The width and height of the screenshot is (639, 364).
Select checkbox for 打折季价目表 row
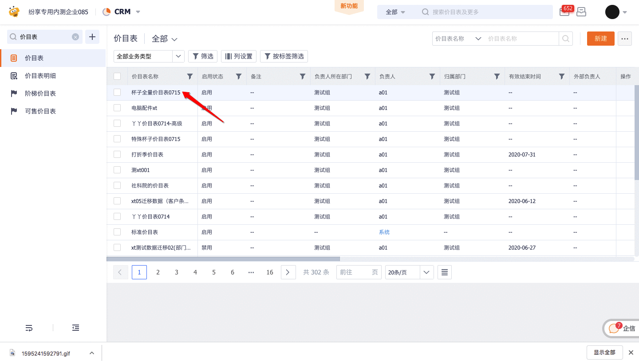tap(117, 154)
